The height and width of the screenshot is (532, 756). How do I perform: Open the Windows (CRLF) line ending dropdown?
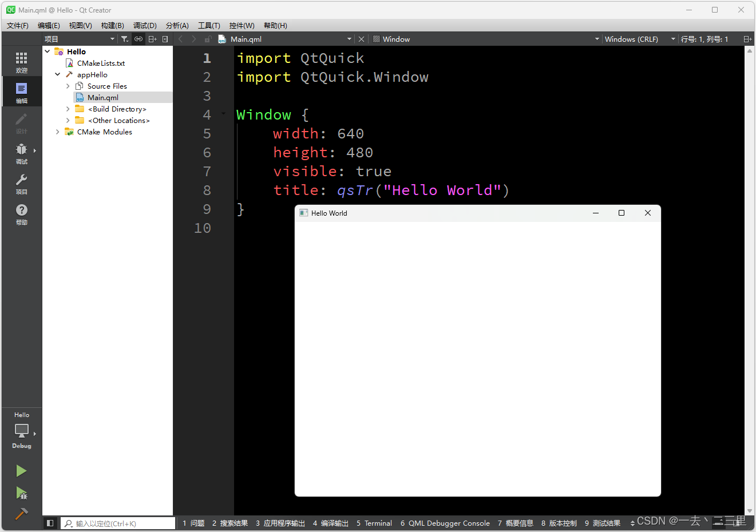(640, 39)
